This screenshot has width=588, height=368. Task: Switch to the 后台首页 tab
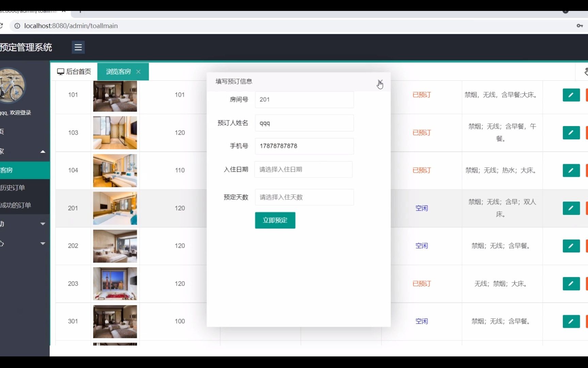(78, 72)
